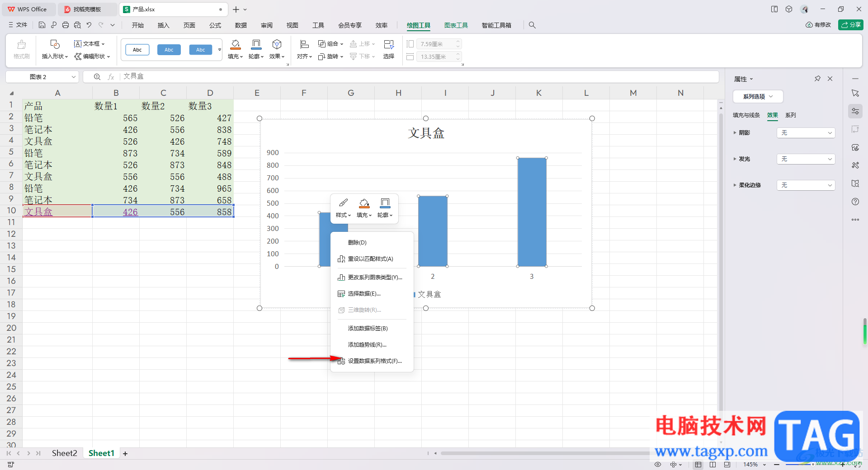Click the eye protection mode icon

(658, 465)
